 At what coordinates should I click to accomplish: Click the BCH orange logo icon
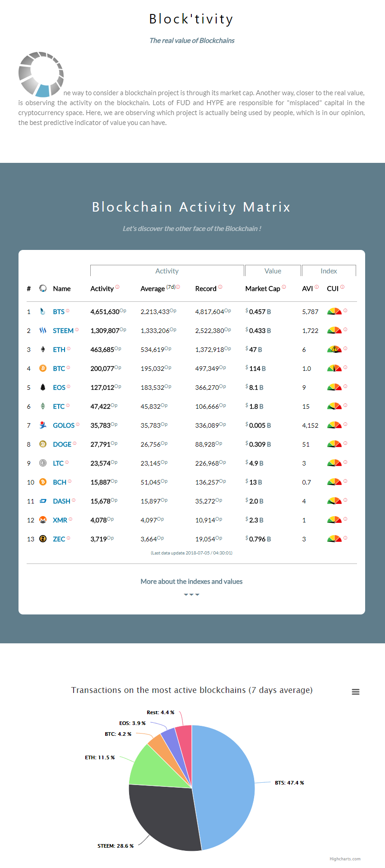point(43,482)
